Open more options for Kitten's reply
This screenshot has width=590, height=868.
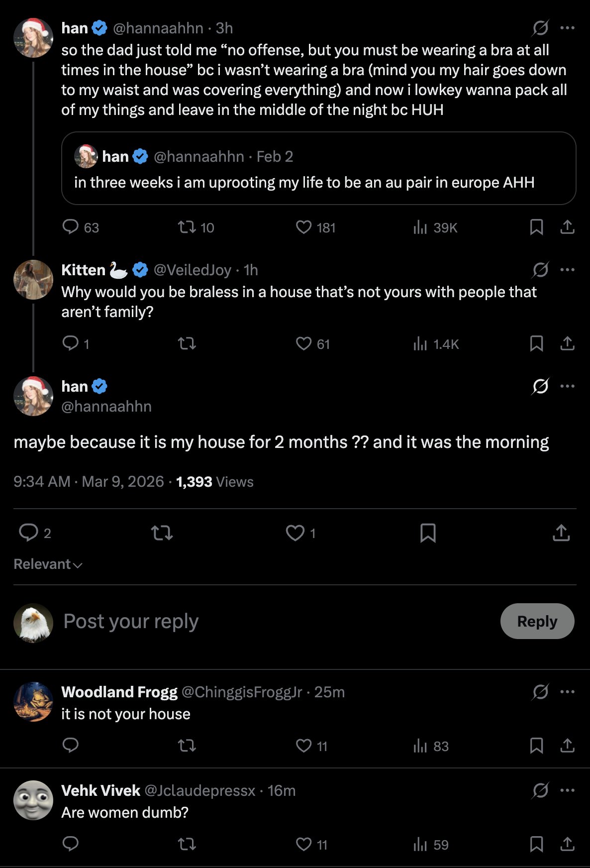pyautogui.click(x=567, y=270)
